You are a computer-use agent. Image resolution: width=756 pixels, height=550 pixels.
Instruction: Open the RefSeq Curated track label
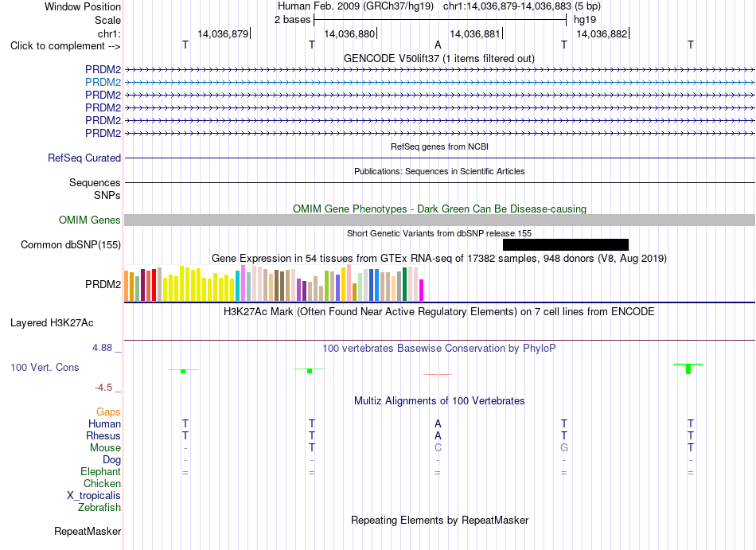click(84, 158)
